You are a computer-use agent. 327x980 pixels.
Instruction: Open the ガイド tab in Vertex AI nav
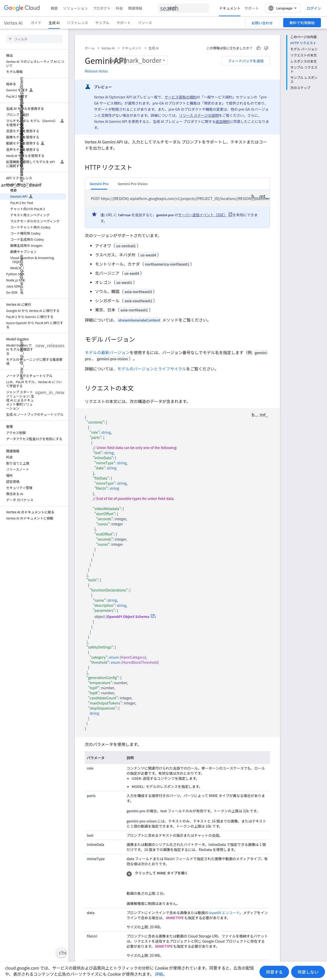point(36,23)
